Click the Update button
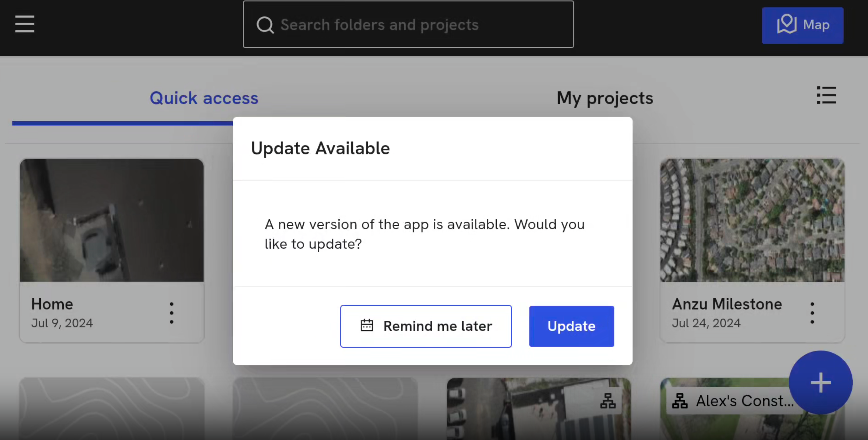Screen dimensions: 868x440 click(571, 326)
